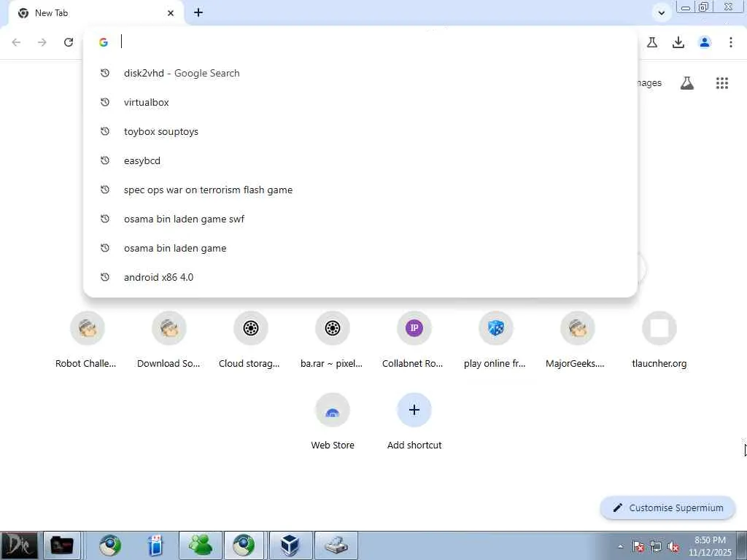Click the muted volume tray icon
747x560 pixels.
click(x=673, y=547)
